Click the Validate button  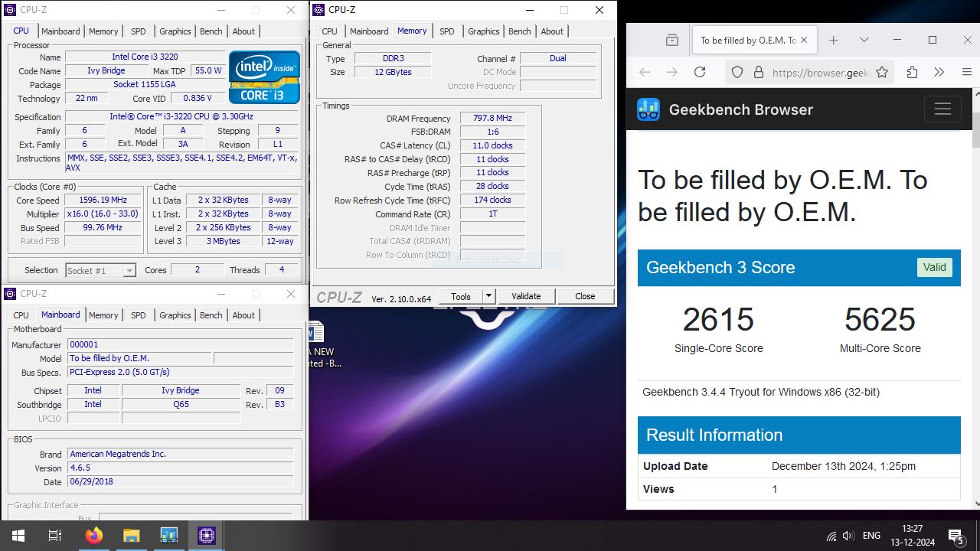click(526, 296)
